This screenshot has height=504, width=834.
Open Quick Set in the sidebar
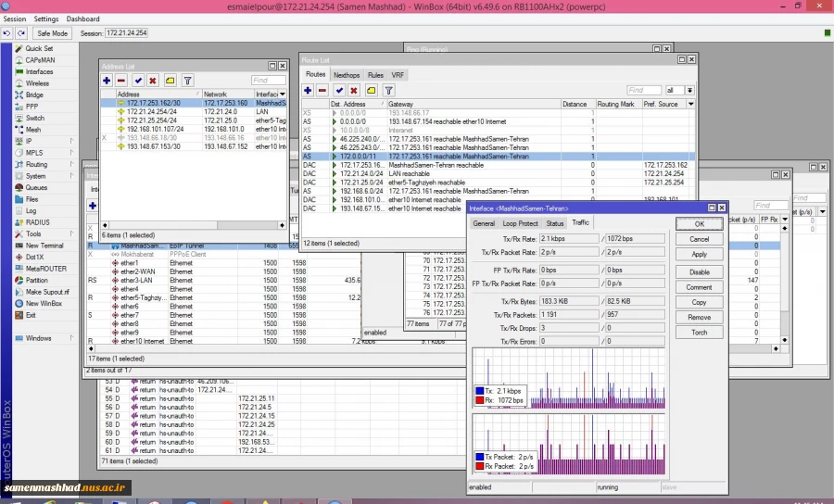39,48
